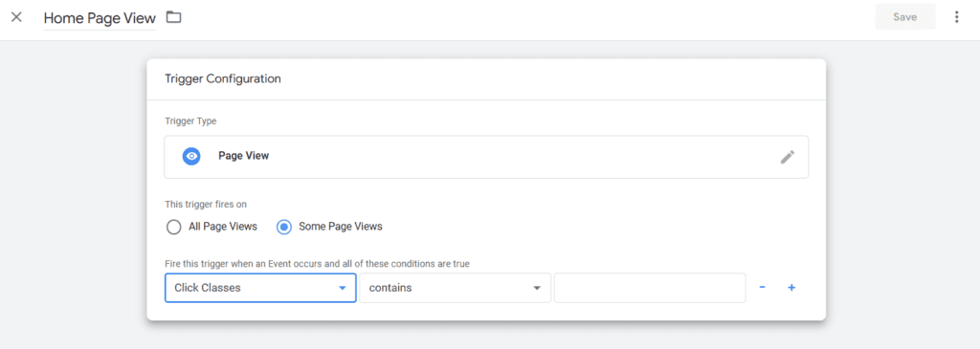Screen dimensions: 980x349
Task: Add a condition with the plus icon
Action: click(791, 288)
